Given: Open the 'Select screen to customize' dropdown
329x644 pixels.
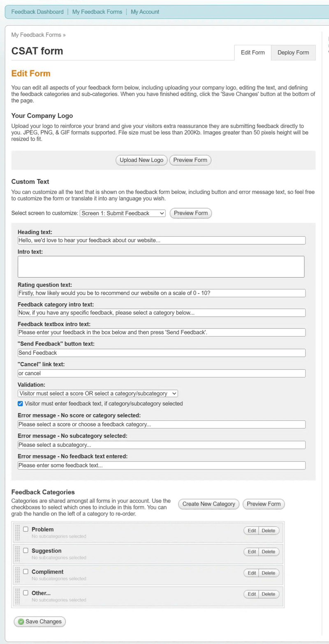Looking at the screenshot, I should [123, 213].
